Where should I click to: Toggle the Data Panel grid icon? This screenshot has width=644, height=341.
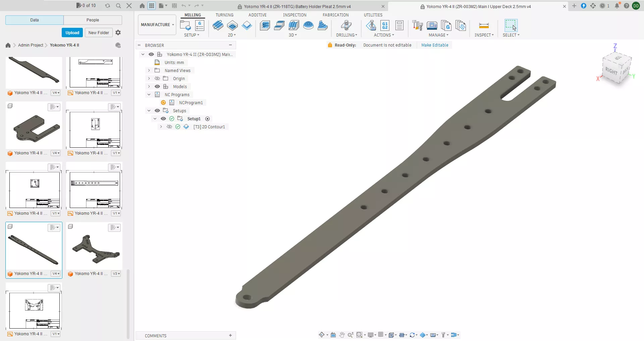[152, 6]
